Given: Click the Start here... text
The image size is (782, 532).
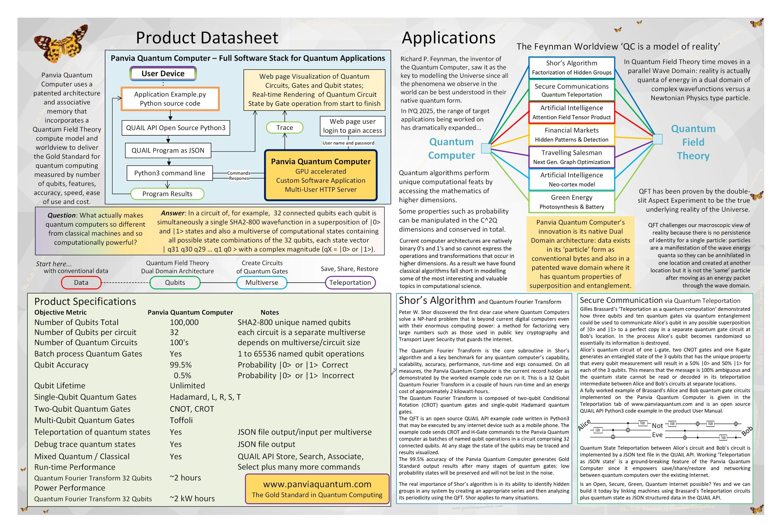Looking at the screenshot, I should point(54,264).
